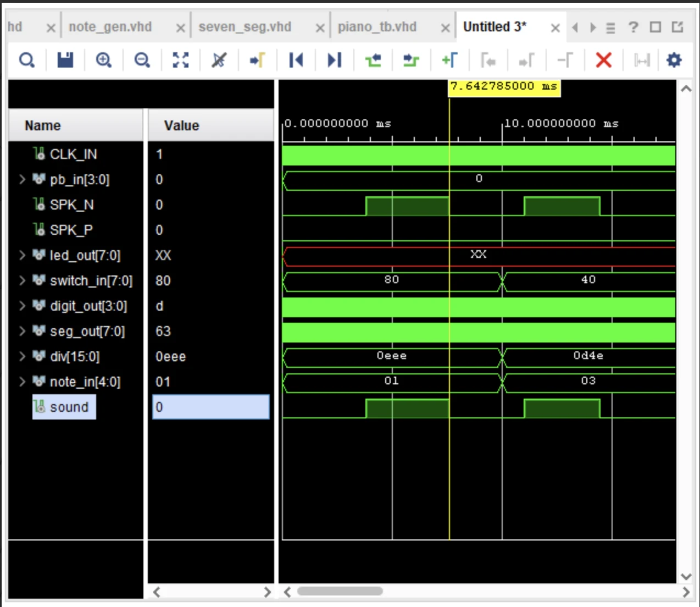Expand the div[15:0] bus
700x607 pixels.
22,356
